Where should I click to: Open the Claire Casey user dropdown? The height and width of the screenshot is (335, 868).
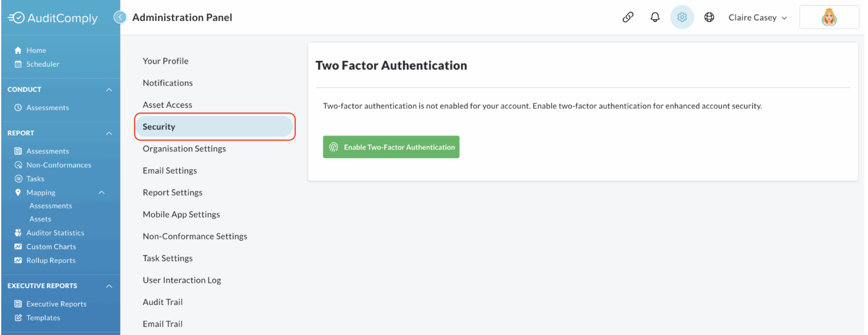click(758, 17)
